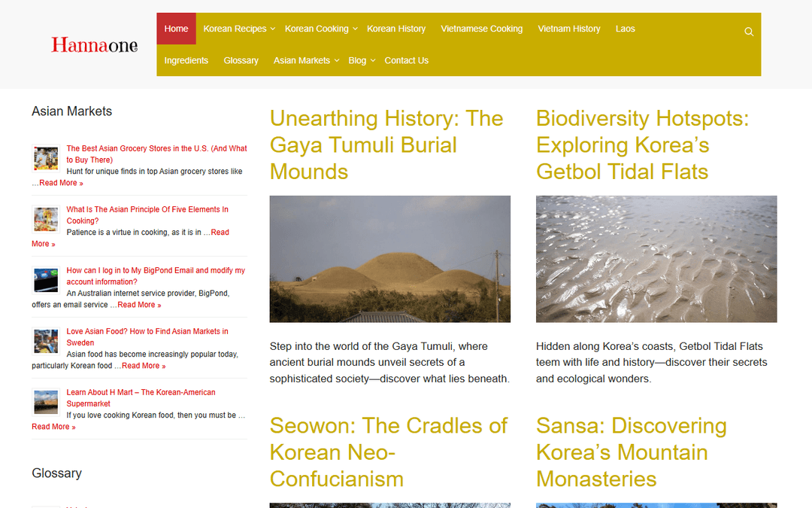Expand the Korean Recipes submenu arrow
The height and width of the screenshot is (508, 812).
coord(273,29)
